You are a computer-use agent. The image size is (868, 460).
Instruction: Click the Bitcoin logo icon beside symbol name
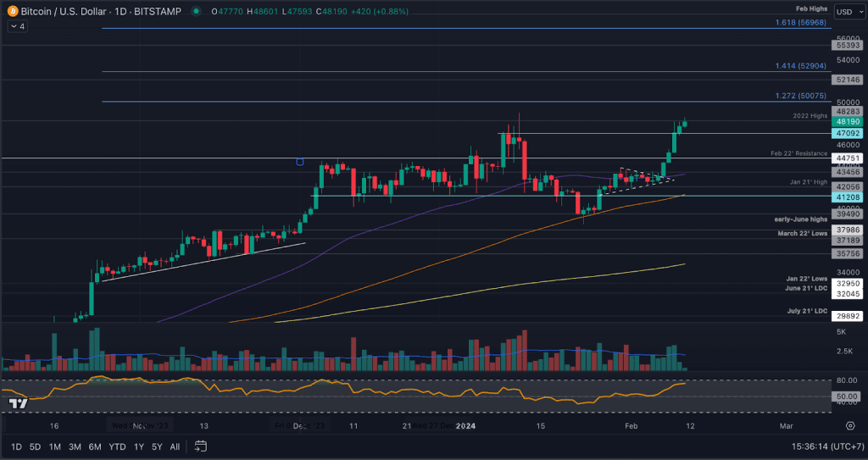click(13, 11)
